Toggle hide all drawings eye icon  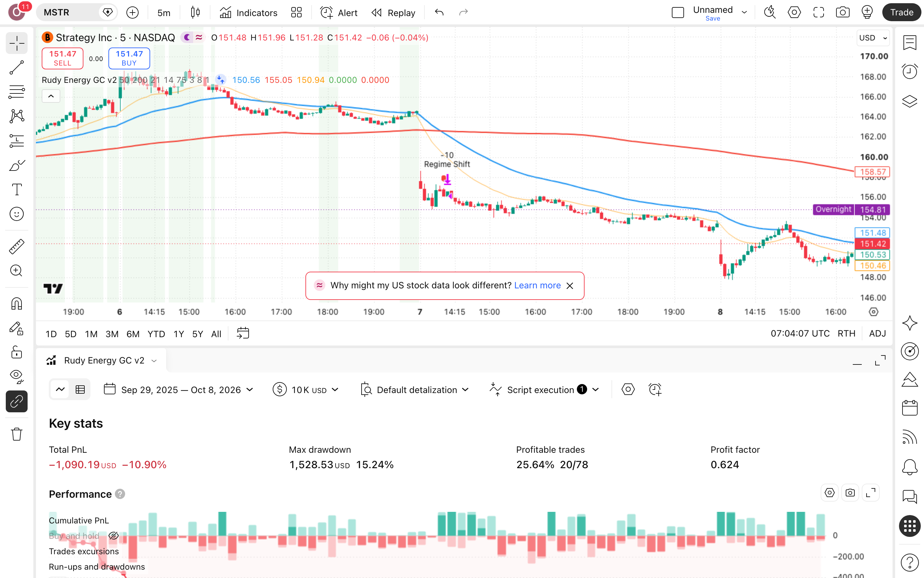[x=16, y=377]
